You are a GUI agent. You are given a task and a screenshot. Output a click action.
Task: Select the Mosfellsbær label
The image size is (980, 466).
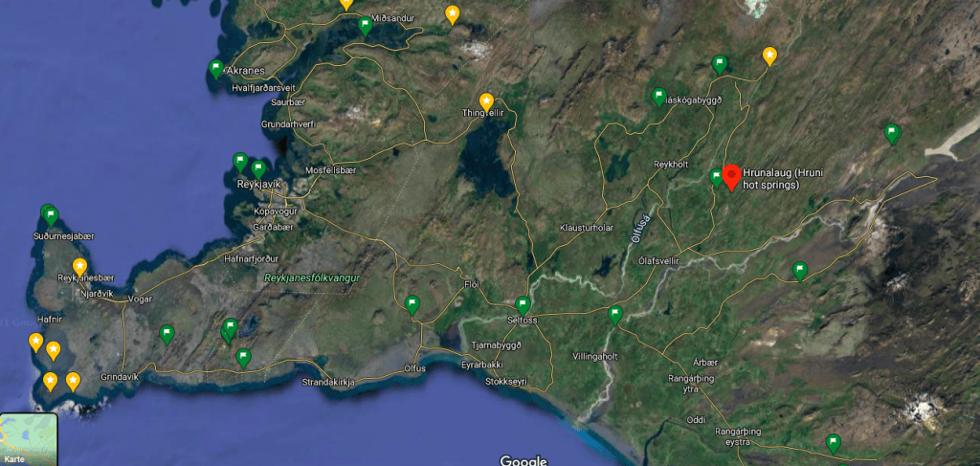coord(330,170)
